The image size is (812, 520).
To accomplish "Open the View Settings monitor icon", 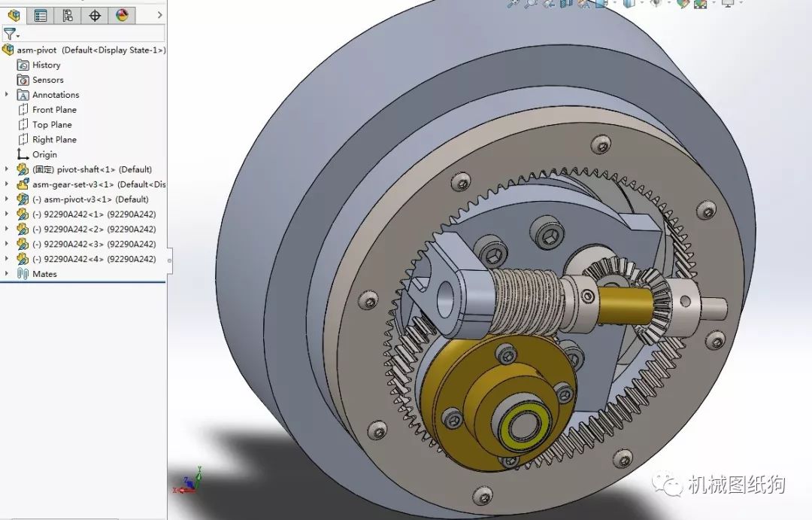I will coord(728,4).
